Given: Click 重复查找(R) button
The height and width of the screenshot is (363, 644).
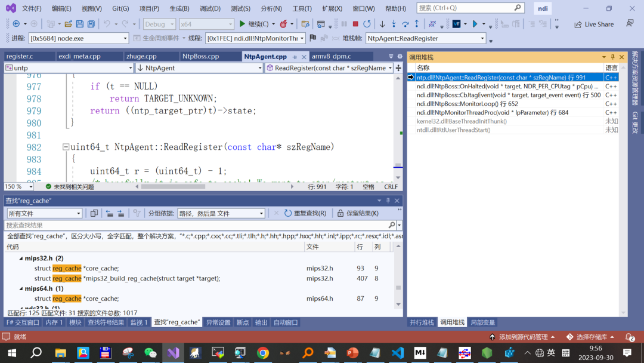Looking at the screenshot, I should coord(305,213).
